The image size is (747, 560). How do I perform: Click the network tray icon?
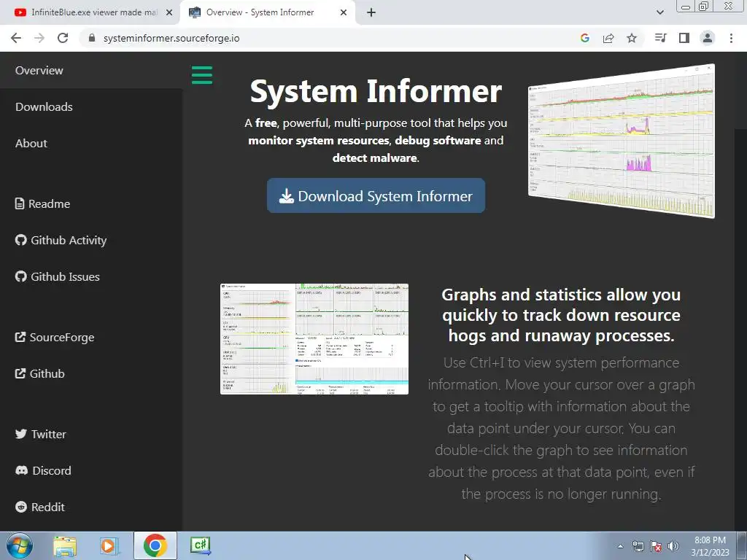[x=638, y=546]
